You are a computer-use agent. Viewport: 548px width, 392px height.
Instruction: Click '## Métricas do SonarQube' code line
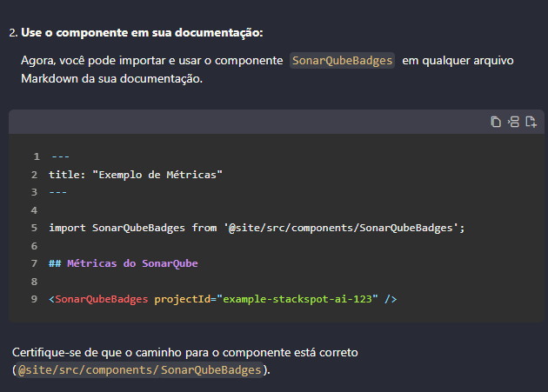pyautogui.click(x=123, y=263)
